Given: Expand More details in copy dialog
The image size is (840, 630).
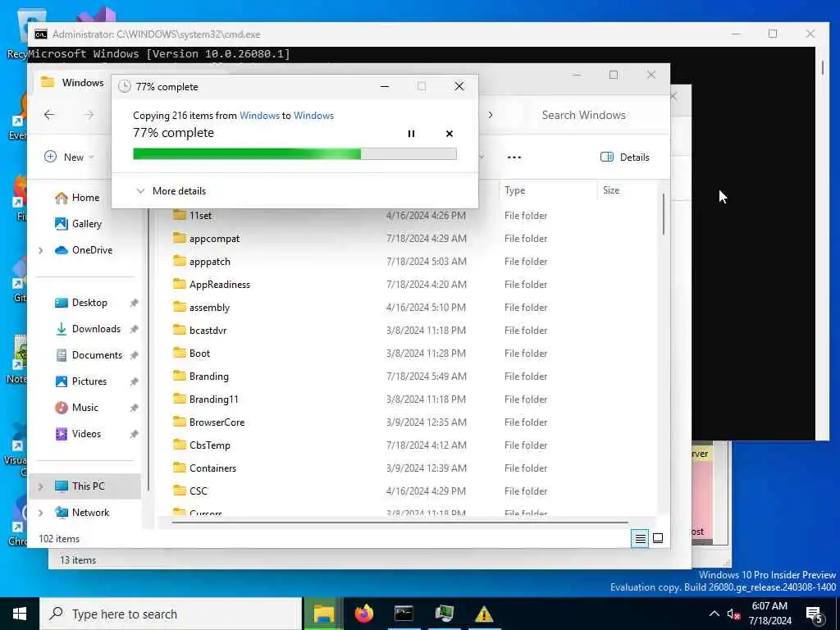Looking at the screenshot, I should pyautogui.click(x=171, y=190).
